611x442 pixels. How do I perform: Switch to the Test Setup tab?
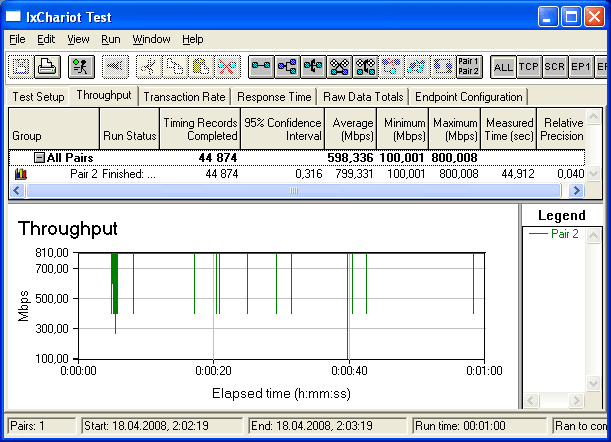coord(38,97)
